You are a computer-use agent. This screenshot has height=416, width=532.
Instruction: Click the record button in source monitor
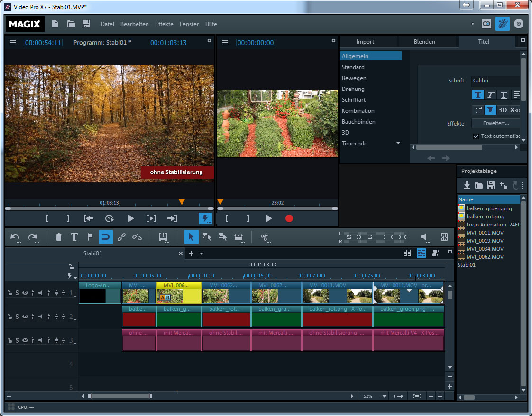(289, 219)
